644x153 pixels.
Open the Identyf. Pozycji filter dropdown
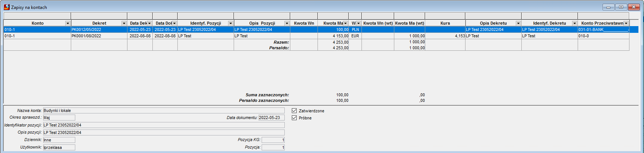pyautogui.click(x=231, y=23)
